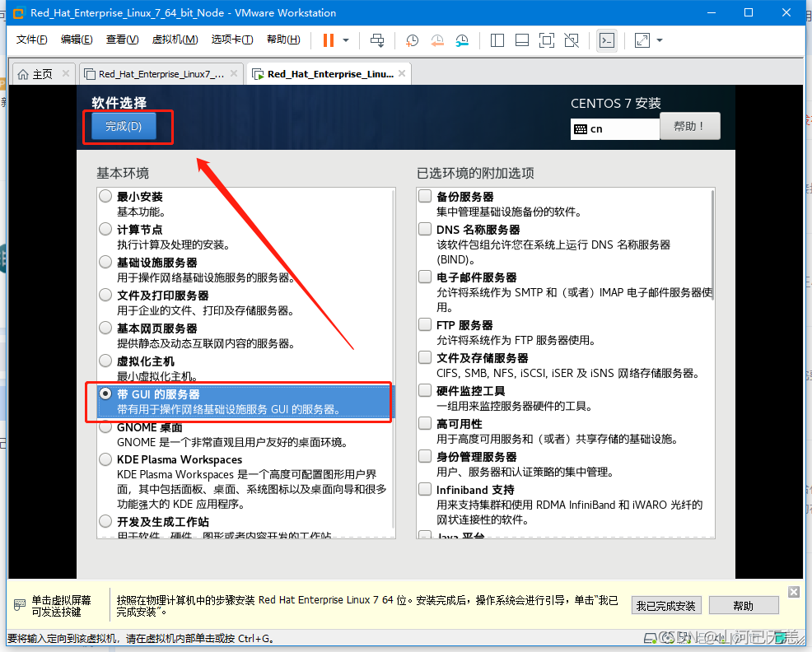Open the snapshot manager icon

[x=462, y=40]
